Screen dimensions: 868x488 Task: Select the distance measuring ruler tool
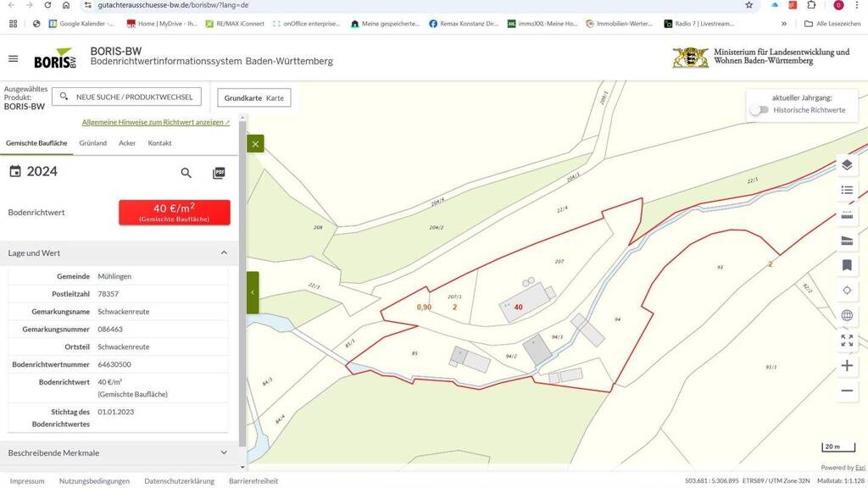[x=846, y=215]
